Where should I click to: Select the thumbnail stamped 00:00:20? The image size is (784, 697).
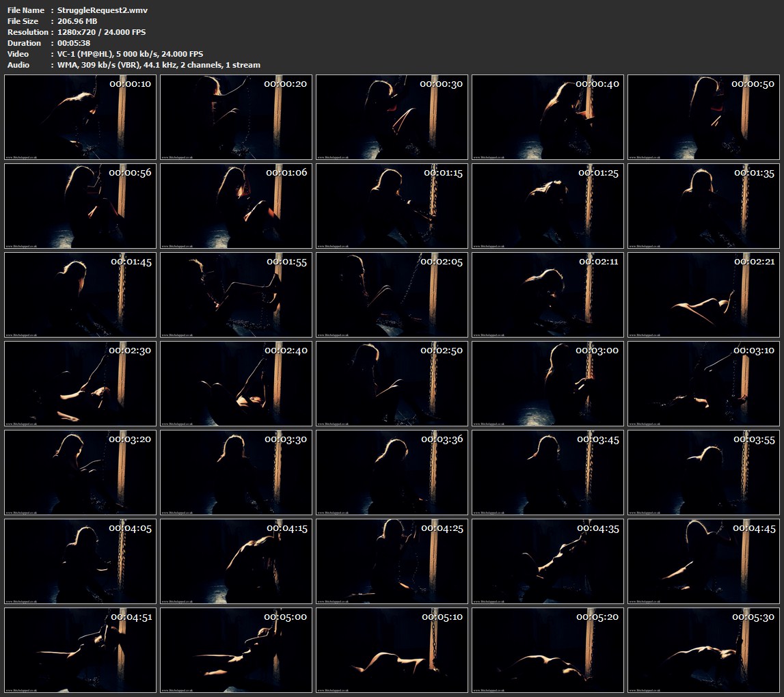pos(236,117)
